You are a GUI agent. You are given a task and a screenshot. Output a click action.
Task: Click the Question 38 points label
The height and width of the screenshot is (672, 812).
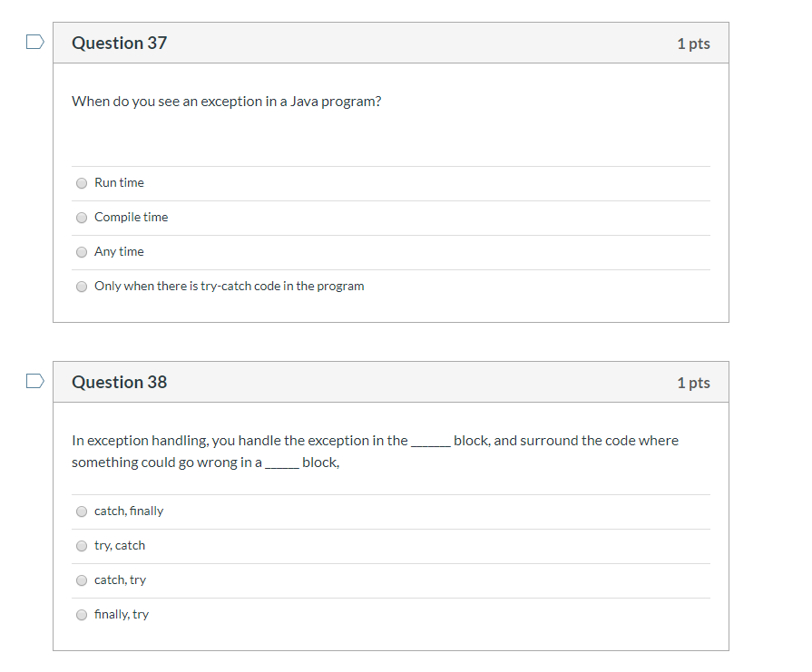click(x=693, y=383)
